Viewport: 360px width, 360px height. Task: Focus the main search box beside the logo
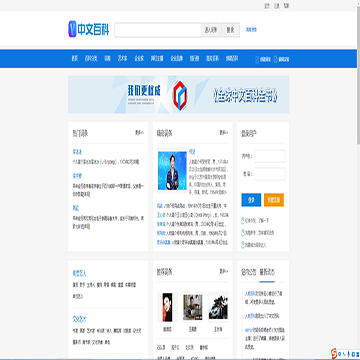pyautogui.click(x=158, y=30)
